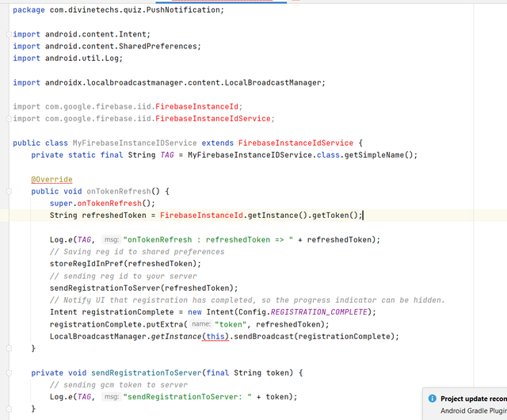Screen dimensions: 507x420
Task: Click sendBroadcast method call
Action: pyautogui.click(x=264, y=337)
